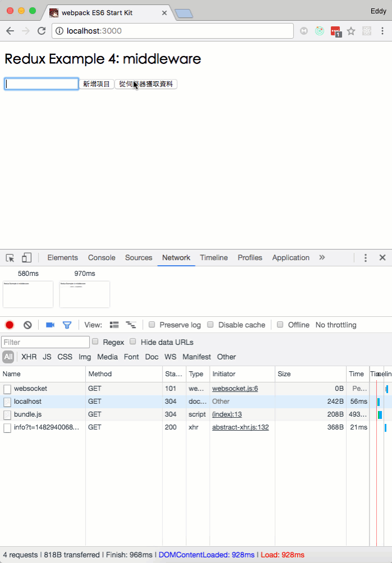Clear the network log with the clear icon

pos(27,325)
